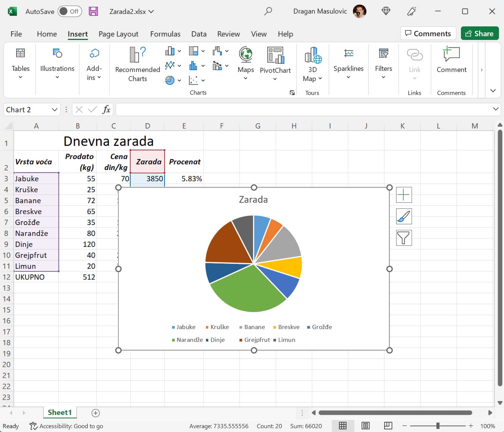Switch to Page Break Preview view
Screen dimensions: 504x432
coord(388,426)
